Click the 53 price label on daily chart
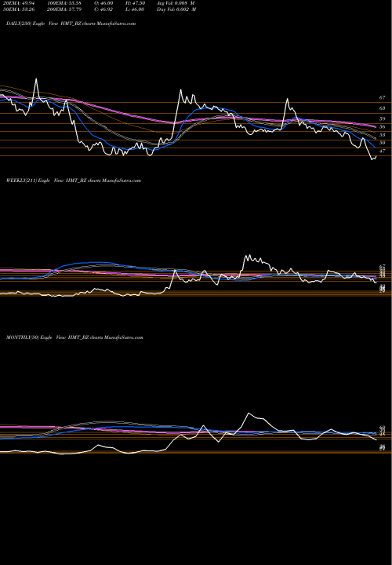This screenshot has width=392, height=565. click(383, 135)
